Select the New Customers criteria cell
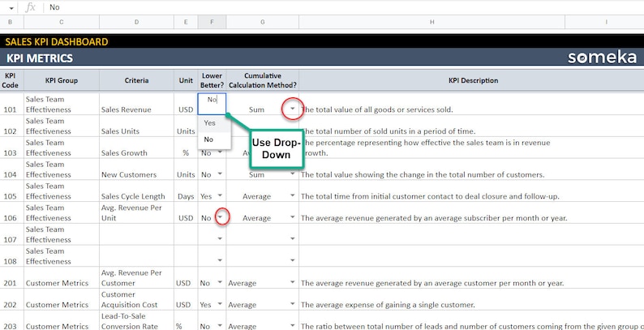The width and height of the screenshot is (644, 330). [136, 169]
